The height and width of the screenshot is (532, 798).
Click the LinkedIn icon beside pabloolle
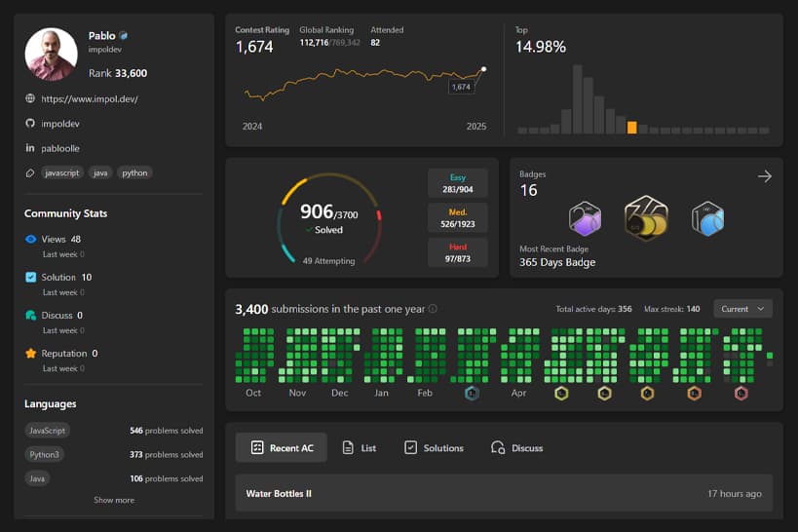(30, 148)
